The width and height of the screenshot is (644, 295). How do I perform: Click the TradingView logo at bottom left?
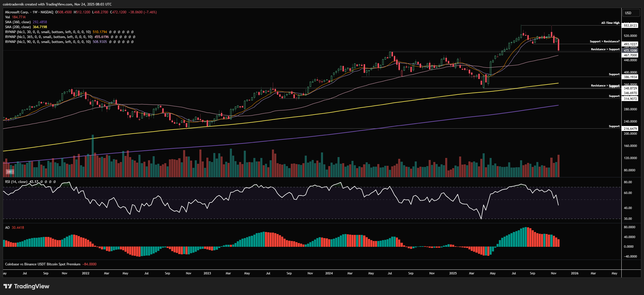26,286
